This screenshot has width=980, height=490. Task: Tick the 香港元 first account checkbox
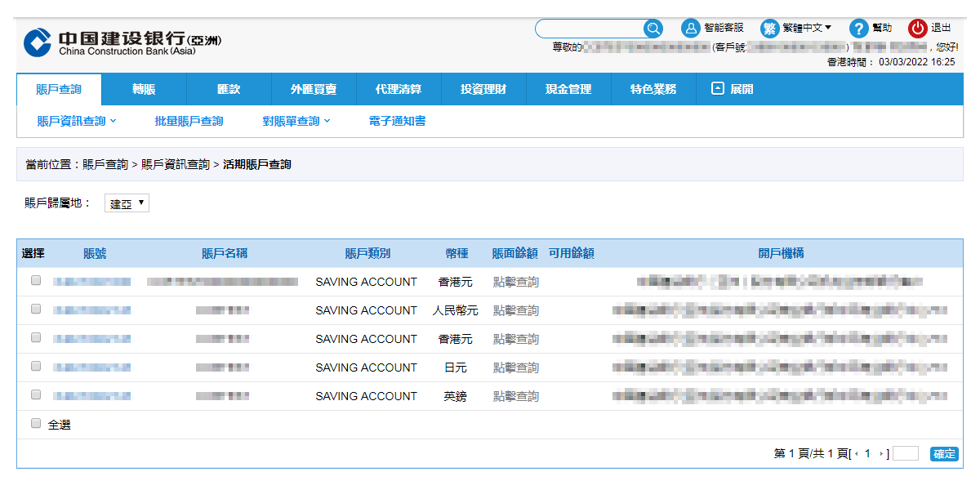36,280
